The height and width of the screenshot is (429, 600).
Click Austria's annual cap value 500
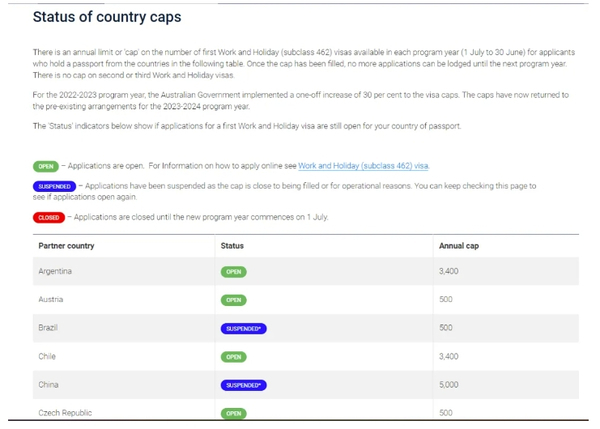(x=445, y=299)
